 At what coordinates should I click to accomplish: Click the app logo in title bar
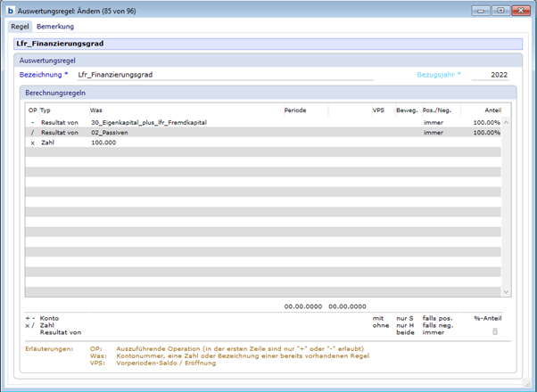(x=10, y=10)
